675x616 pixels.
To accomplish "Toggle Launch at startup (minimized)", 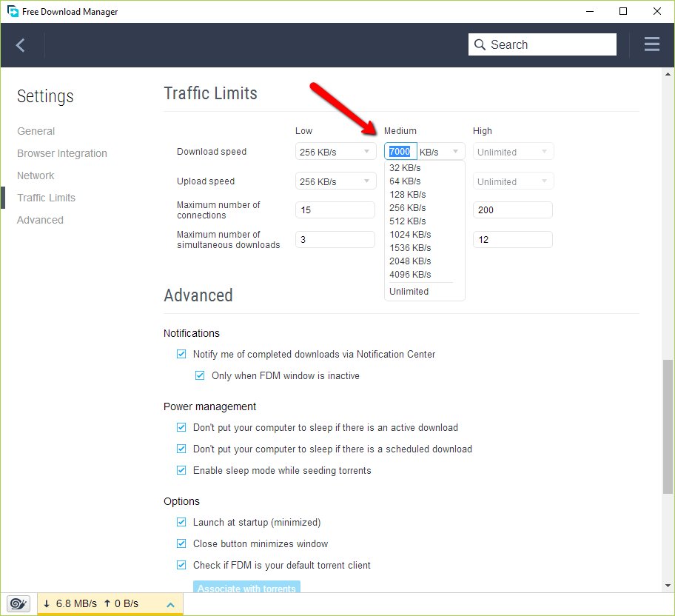I will (x=181, y=522).
